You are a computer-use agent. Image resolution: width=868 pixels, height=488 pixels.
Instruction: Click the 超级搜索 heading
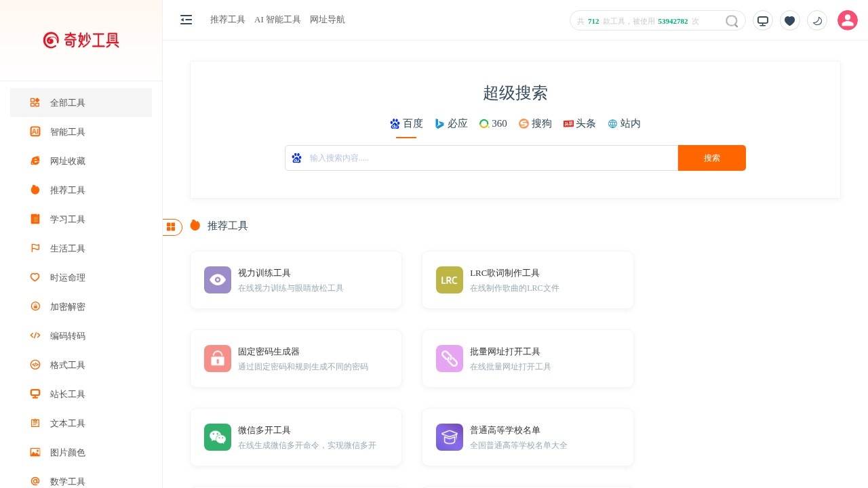point(515,93)
